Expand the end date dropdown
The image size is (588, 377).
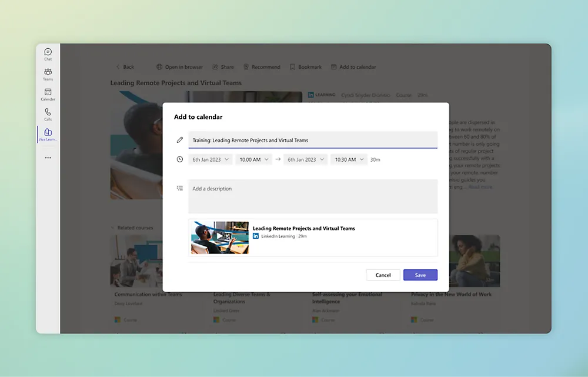tap(305, 159)
